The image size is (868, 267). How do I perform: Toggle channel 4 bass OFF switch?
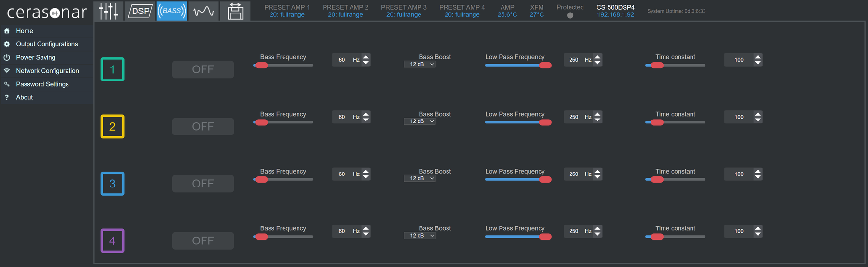(203, 240)
